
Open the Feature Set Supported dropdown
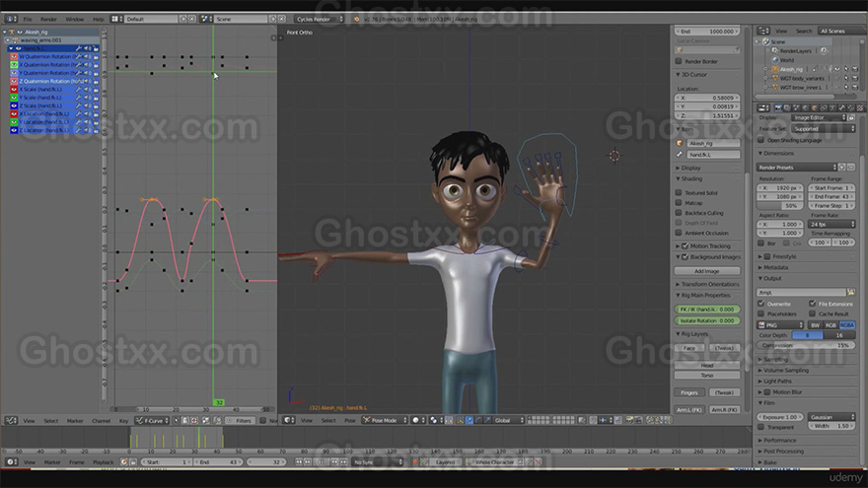824,128
